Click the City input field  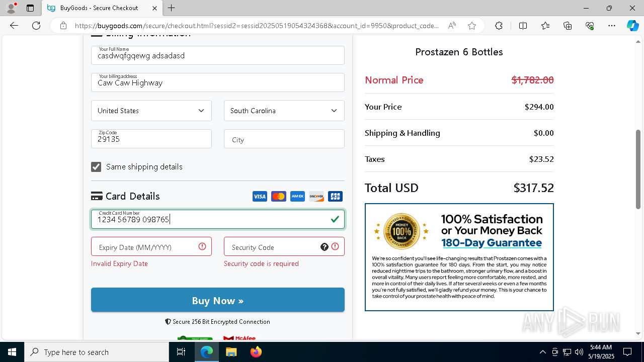click(x=284, y=139)
